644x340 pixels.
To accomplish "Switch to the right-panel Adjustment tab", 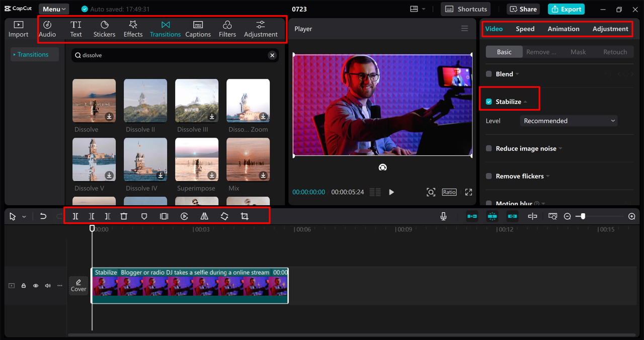I will [x=610, y=29].
